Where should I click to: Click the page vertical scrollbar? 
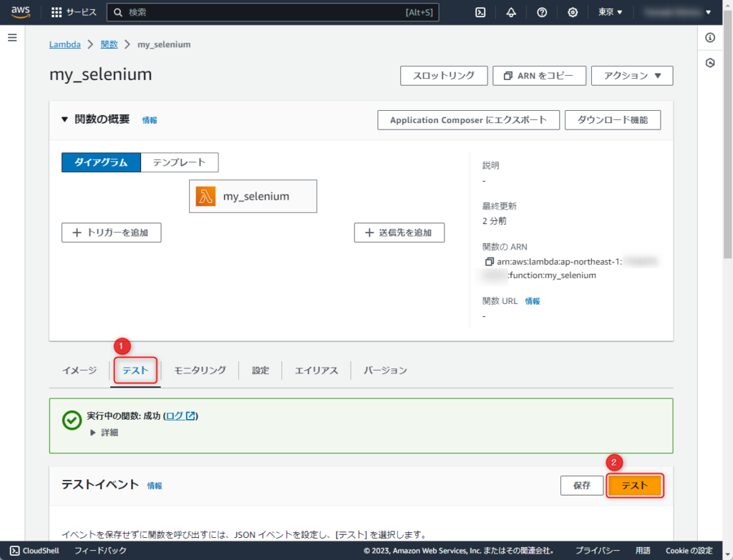[x=728, y=134]
